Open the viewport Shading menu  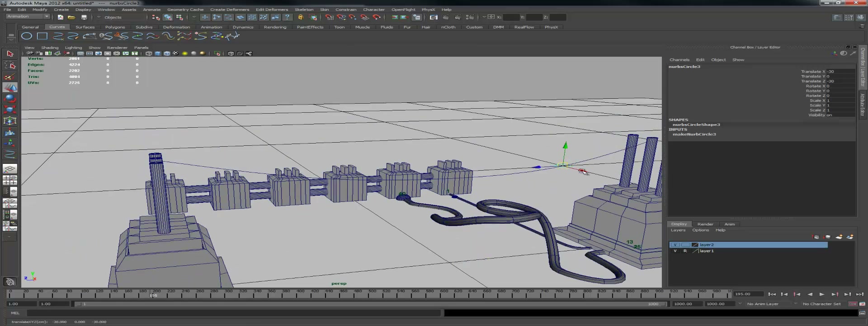pyautogui.click(x=50, y=48)
